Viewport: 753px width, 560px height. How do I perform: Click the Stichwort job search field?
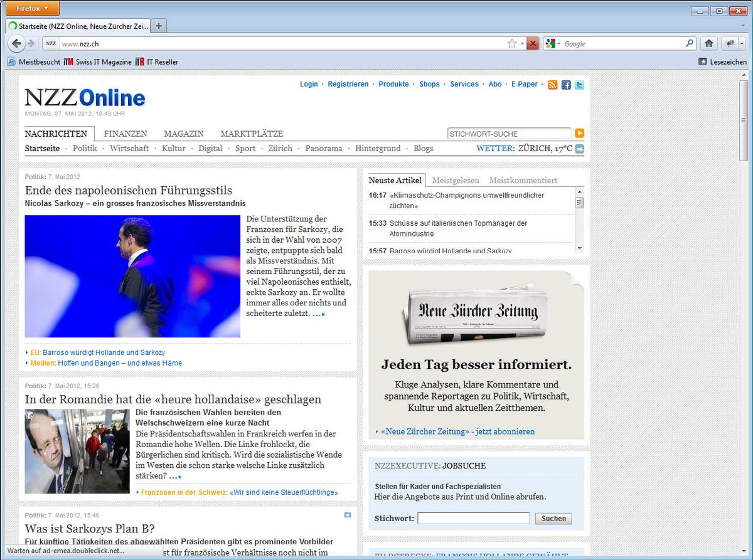[474, 518]
